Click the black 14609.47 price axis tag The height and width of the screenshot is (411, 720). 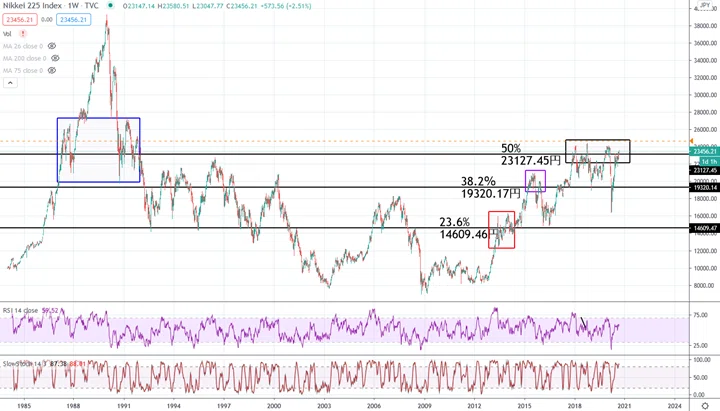click(705, 228)
